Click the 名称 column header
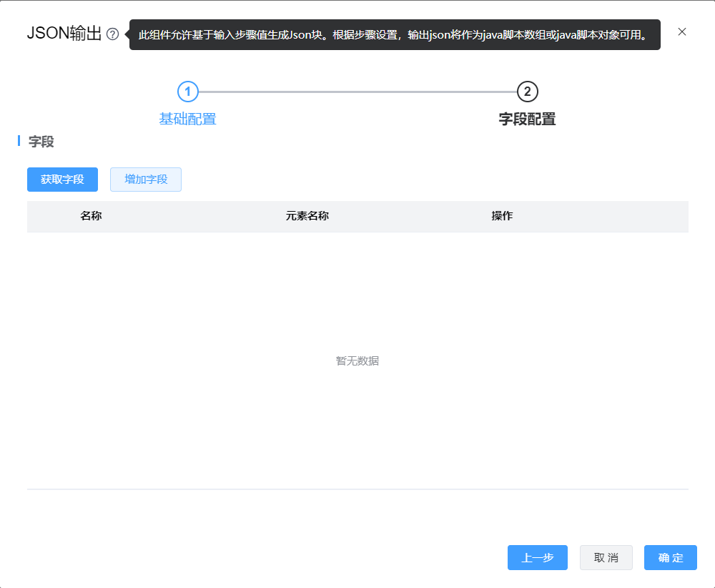Image resolution: width=715 pixels, height=588 pixels. pos(91,216)
